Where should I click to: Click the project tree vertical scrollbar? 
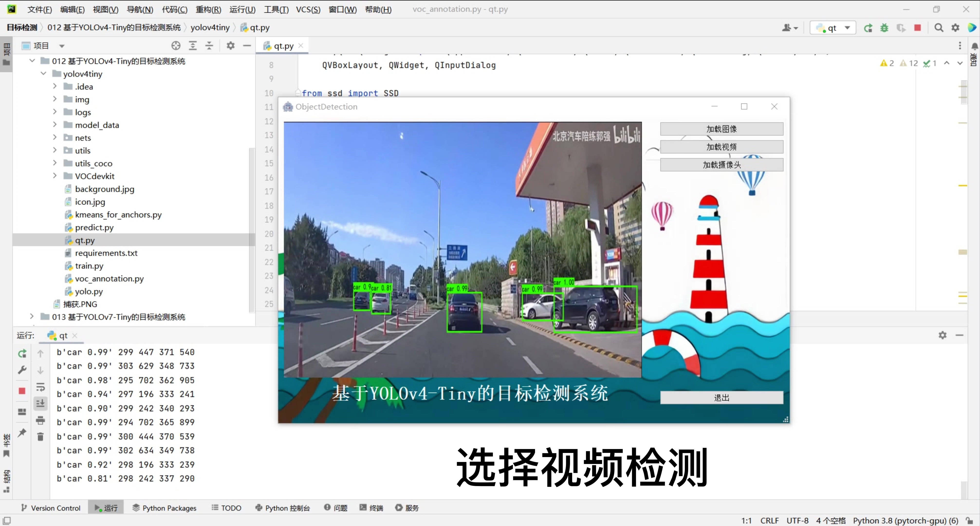click(251, 228)
